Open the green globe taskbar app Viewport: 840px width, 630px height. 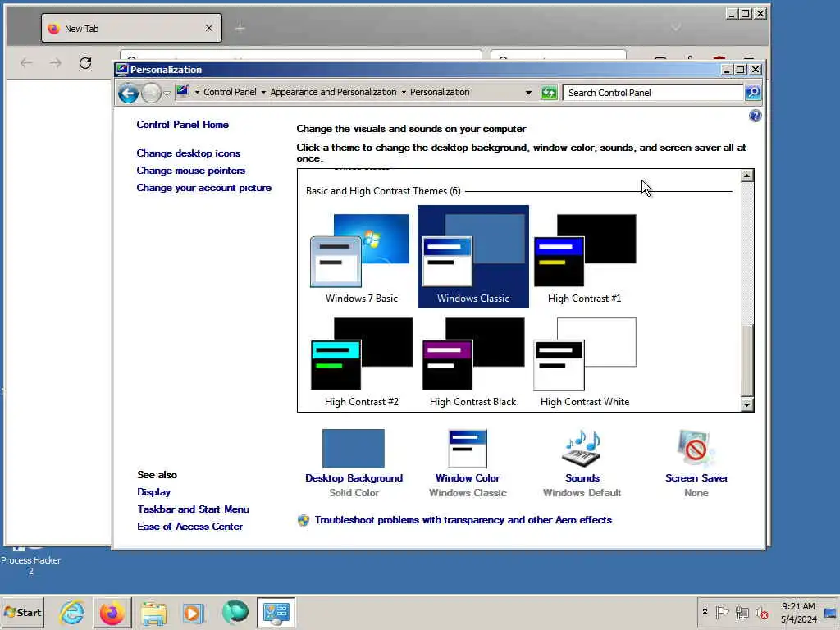tap(235, 612)
